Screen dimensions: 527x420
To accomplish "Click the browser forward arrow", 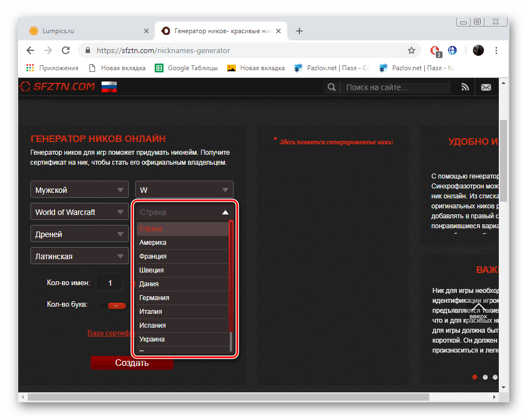I will coord(48,50).
